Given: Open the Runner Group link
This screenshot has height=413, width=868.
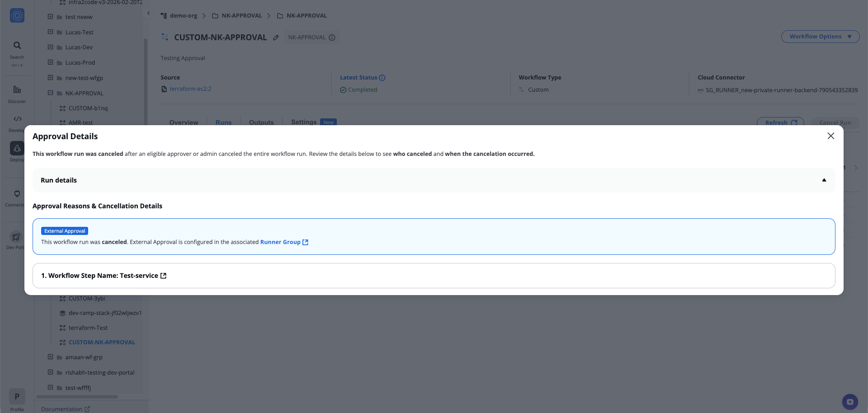Looking at the screenshot, I should pos(281,242).
